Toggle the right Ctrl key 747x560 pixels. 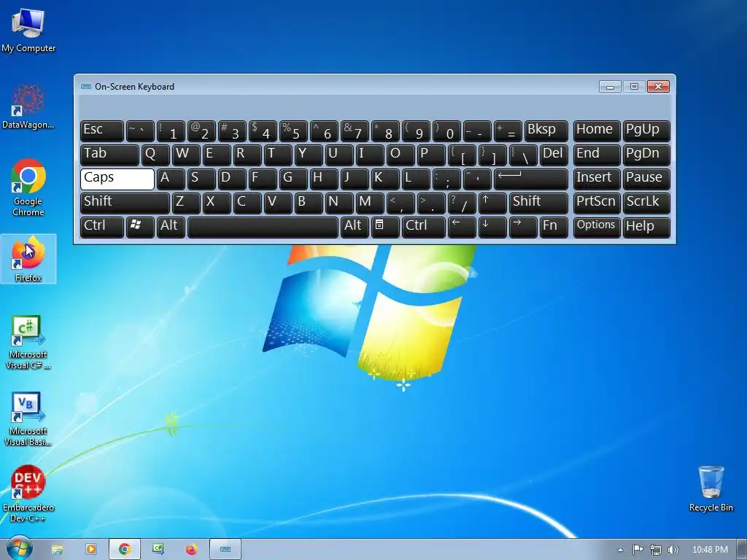(424, 227)
